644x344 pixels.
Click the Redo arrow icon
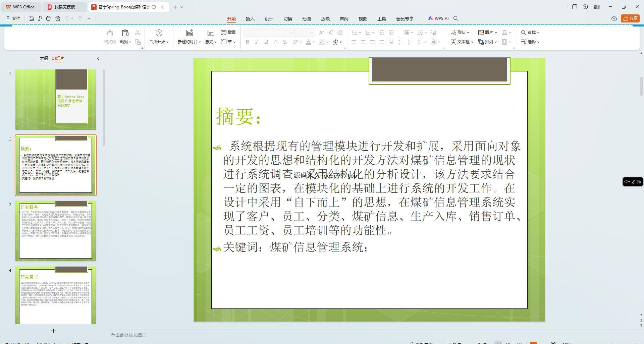tap(80, 18)
